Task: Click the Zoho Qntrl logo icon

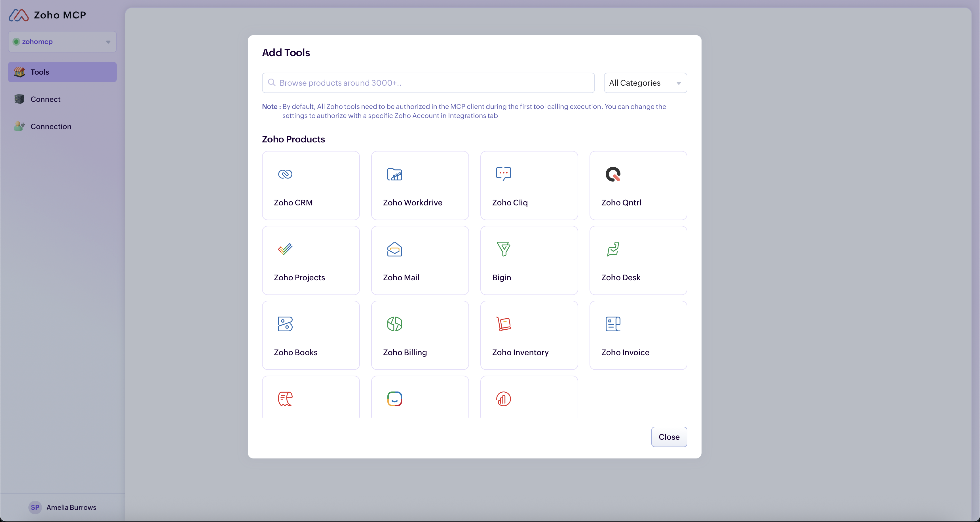Action: pos(613,174)
